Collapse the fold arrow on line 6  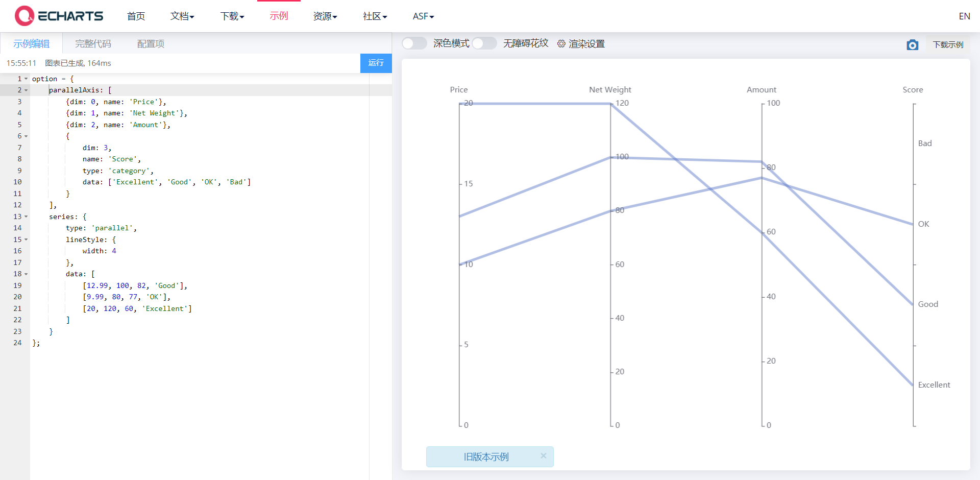click(x=26, y=136)
